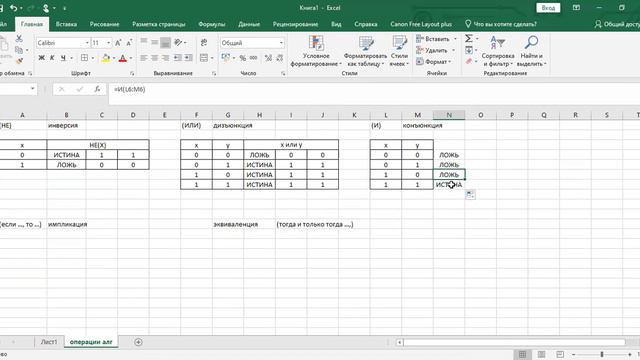
Task: Open Формат cells menu
Action: coord(432,62)
